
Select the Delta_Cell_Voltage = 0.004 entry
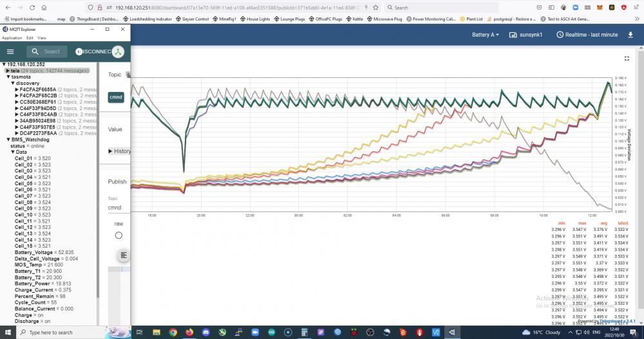pyautogui.click(x=46, y=259)
